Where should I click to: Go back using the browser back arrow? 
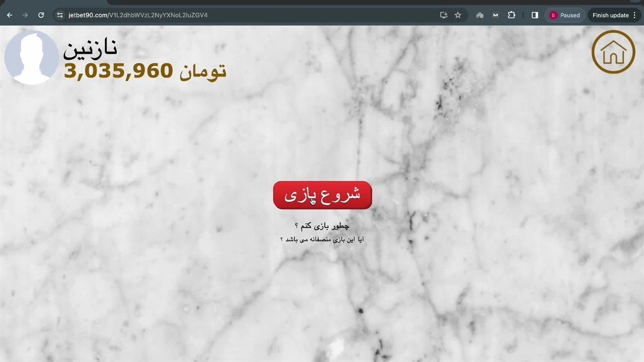[x=10, y=15]
